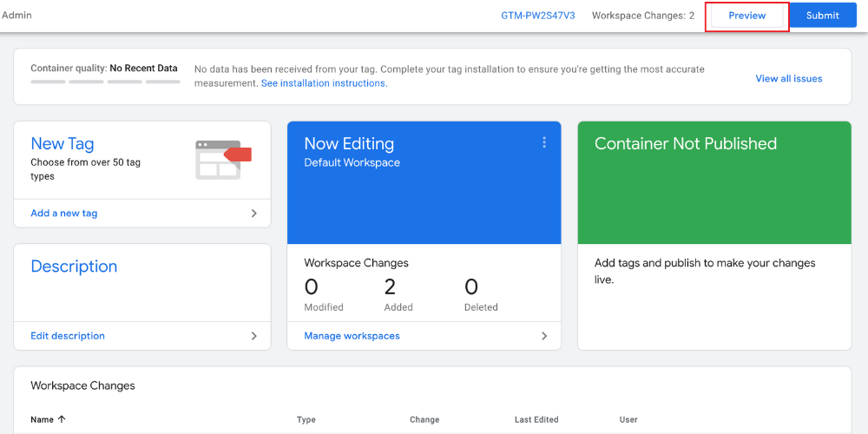Click chevron next to Add a new tag
The width and height of the screenshot is (868, 434).
pos(254,214)
